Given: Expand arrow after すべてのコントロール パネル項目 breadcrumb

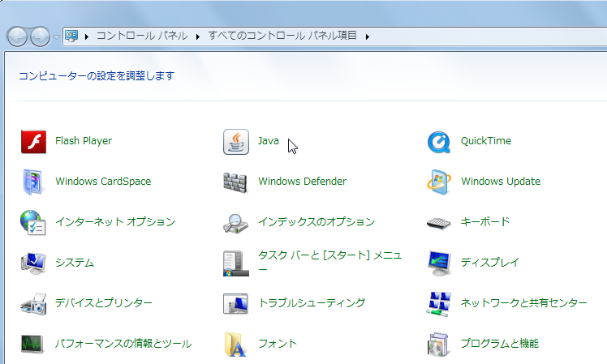Looking at the screenshot, I should click(367, 36).
